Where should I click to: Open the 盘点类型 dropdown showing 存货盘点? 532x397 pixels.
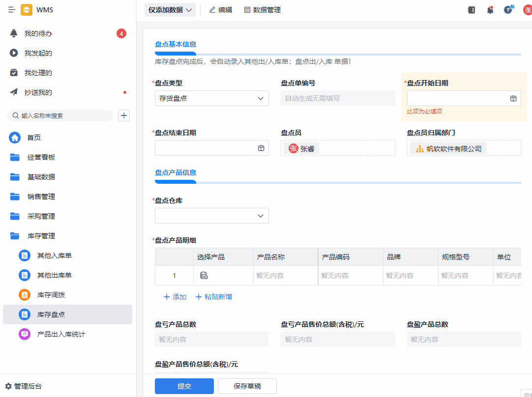click(212, 98)
